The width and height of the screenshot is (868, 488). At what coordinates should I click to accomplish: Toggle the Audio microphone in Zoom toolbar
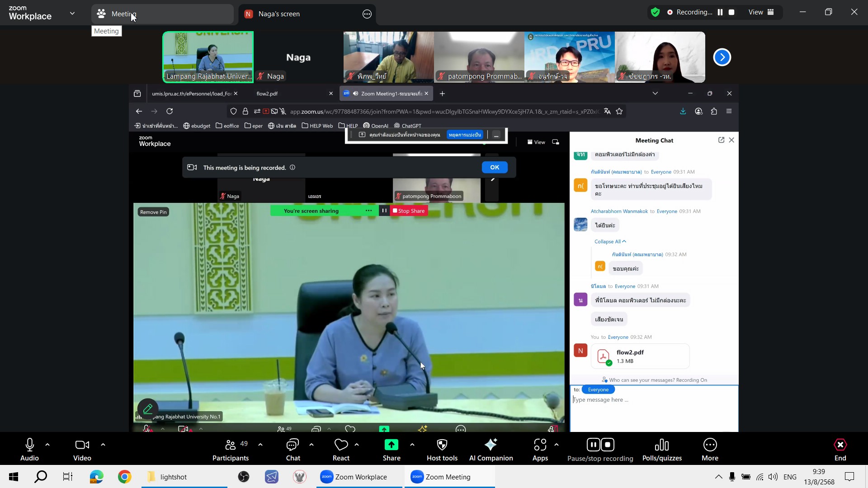pyautogui.click(x=29, y=450)
